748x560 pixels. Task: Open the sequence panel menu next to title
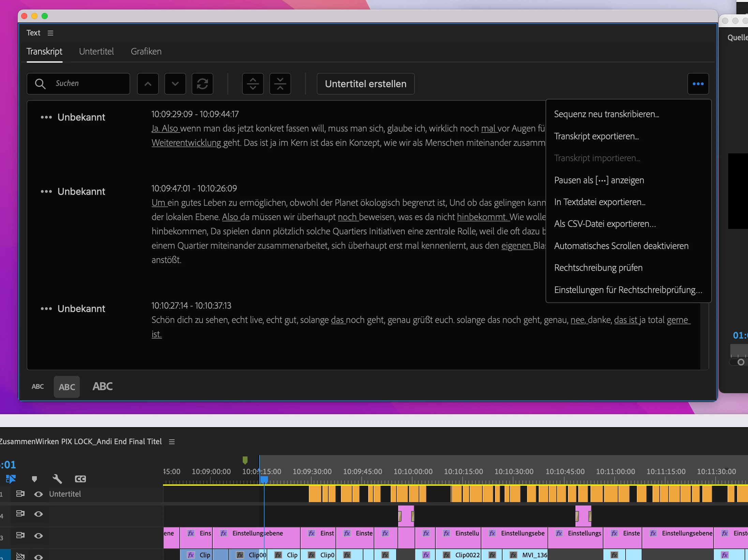click(x=172, y=442)
